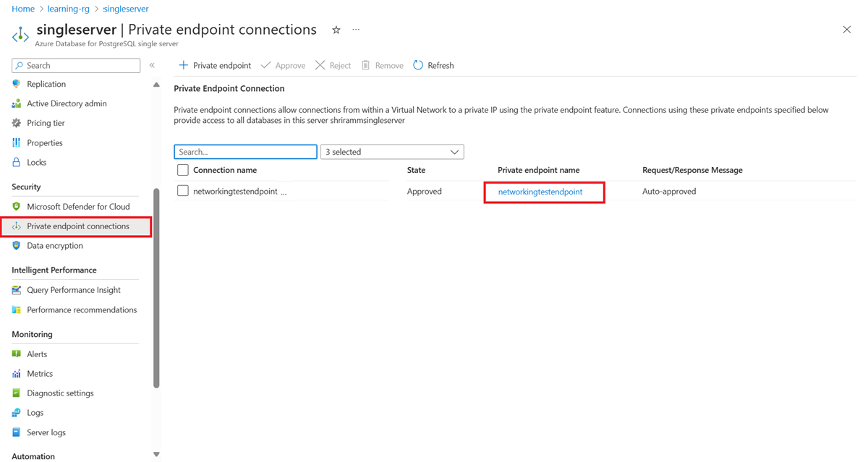The height and width of the screenshot is (462, 868).
Task: View server Metrics
Action: click(x=45, y=373)
